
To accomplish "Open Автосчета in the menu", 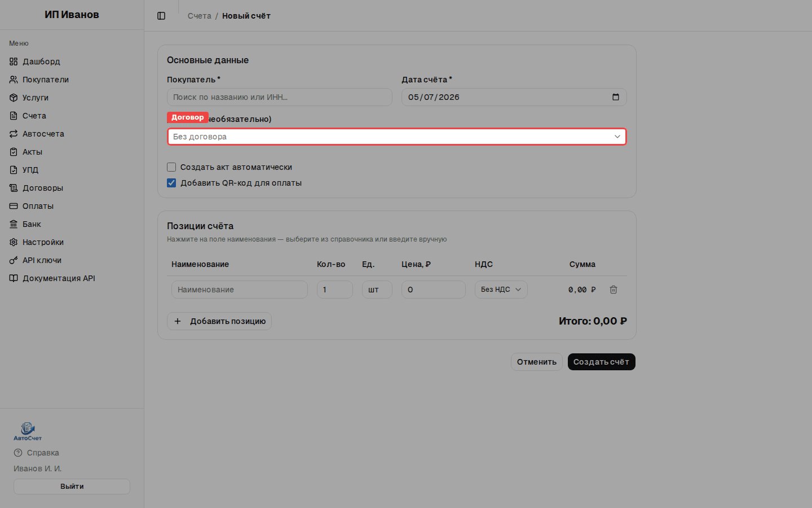I will pos(72,134).
